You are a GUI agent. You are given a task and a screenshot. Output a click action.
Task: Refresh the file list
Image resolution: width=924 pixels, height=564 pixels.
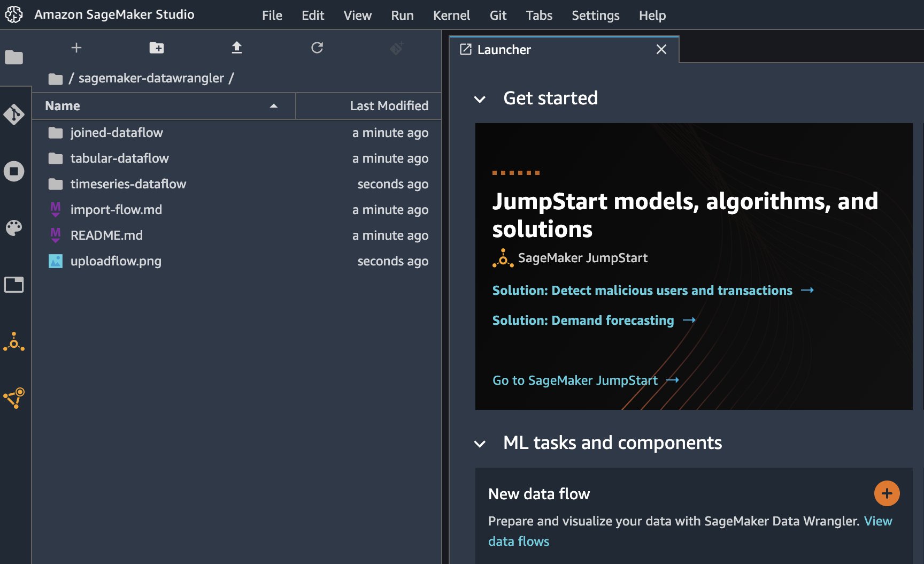coord(317,48)
